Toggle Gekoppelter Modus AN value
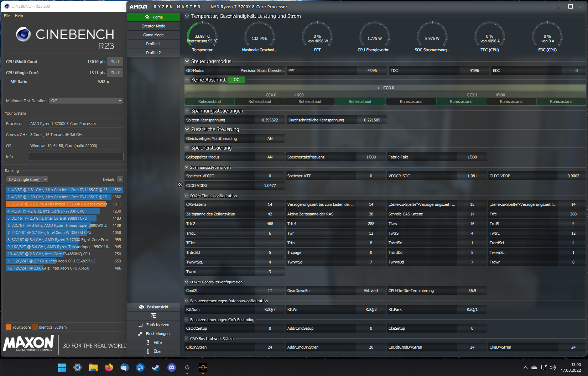588x376 pixels. 270,157
